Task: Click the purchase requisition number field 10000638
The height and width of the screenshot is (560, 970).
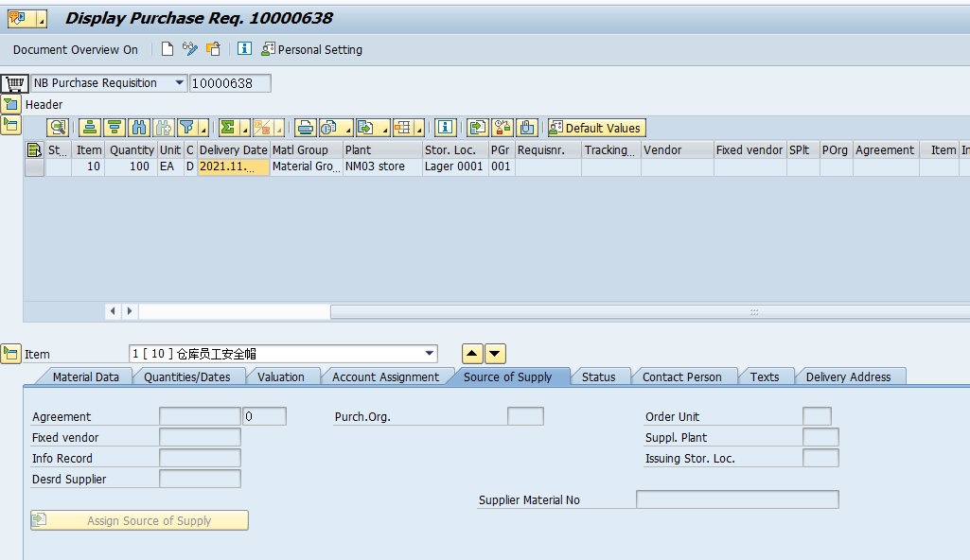Action: pos(230,83)
